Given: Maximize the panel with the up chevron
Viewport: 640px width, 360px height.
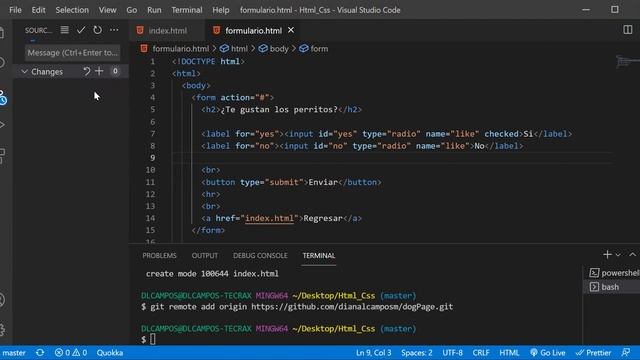Looking at the screenshot, I should point(632,255).
